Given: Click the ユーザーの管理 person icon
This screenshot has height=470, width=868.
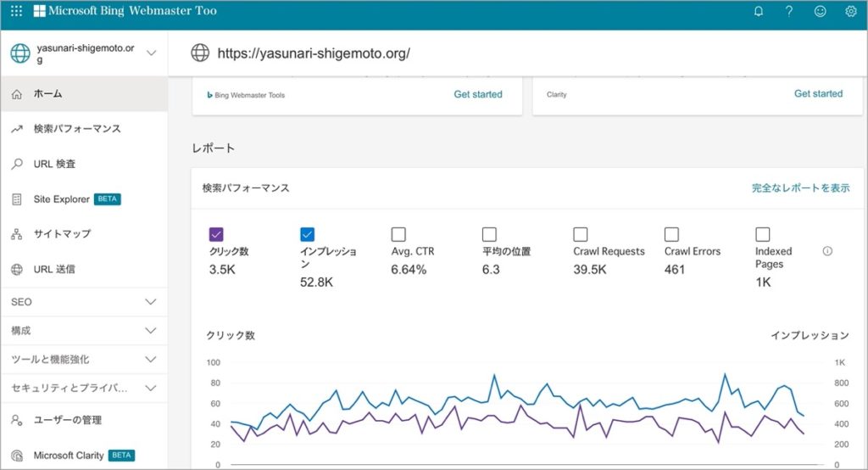Looking at the screenshot, I should tap(17, 420).
